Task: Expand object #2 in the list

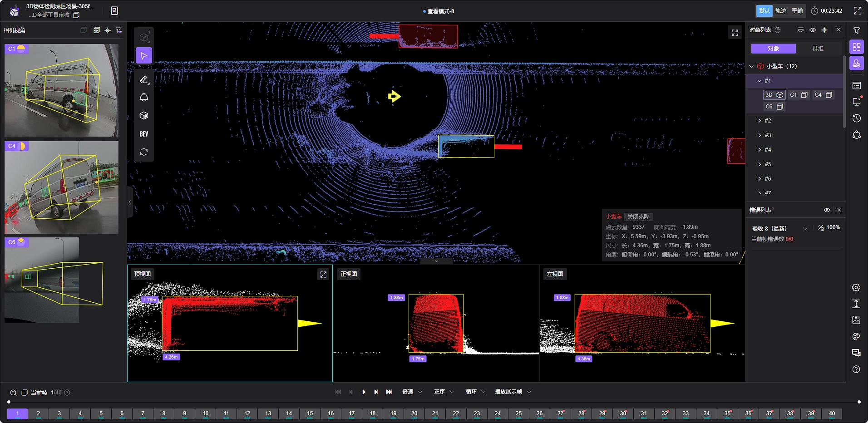Action: point(759,121)
